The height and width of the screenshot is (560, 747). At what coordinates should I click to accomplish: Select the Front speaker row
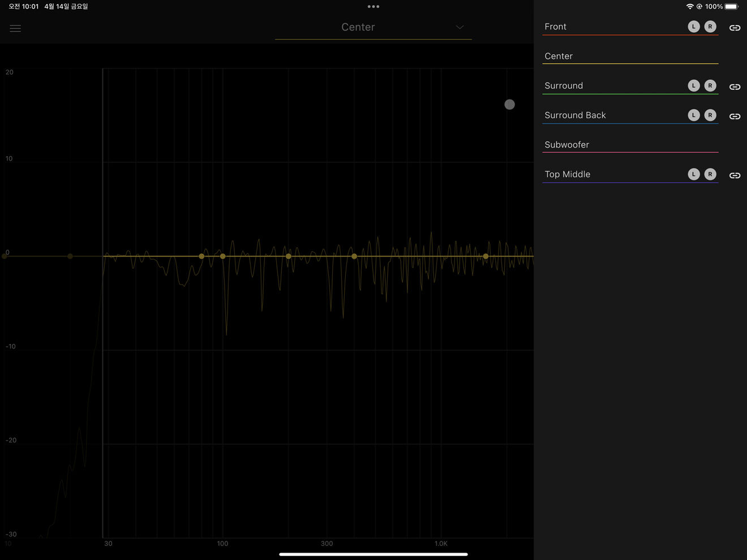click(x=630, y=27)
